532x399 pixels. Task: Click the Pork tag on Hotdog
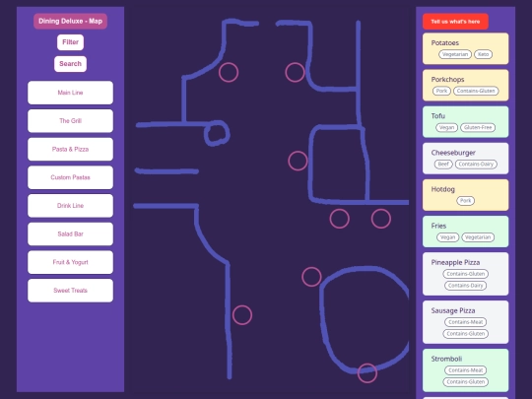(465, 201)
